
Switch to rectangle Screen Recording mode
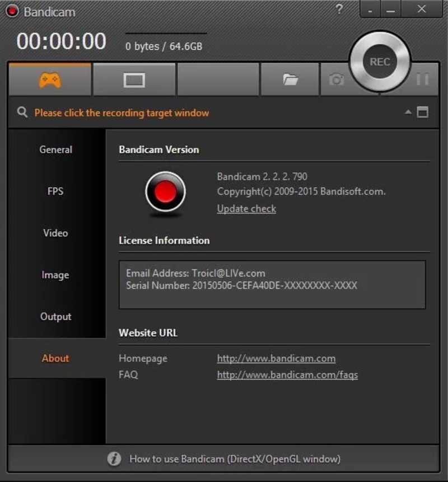click(x=134, y=80)
